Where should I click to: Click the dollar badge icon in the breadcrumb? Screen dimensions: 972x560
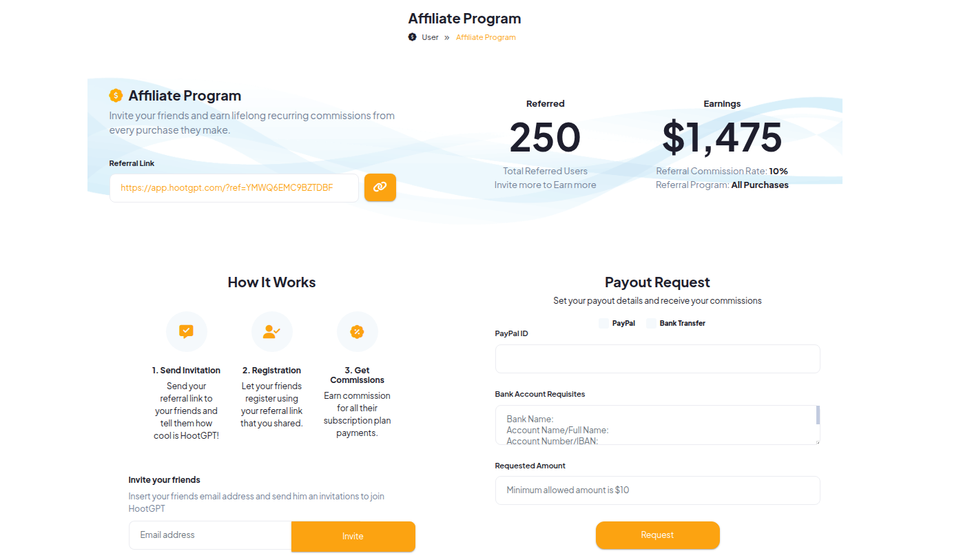click(411, 37)
